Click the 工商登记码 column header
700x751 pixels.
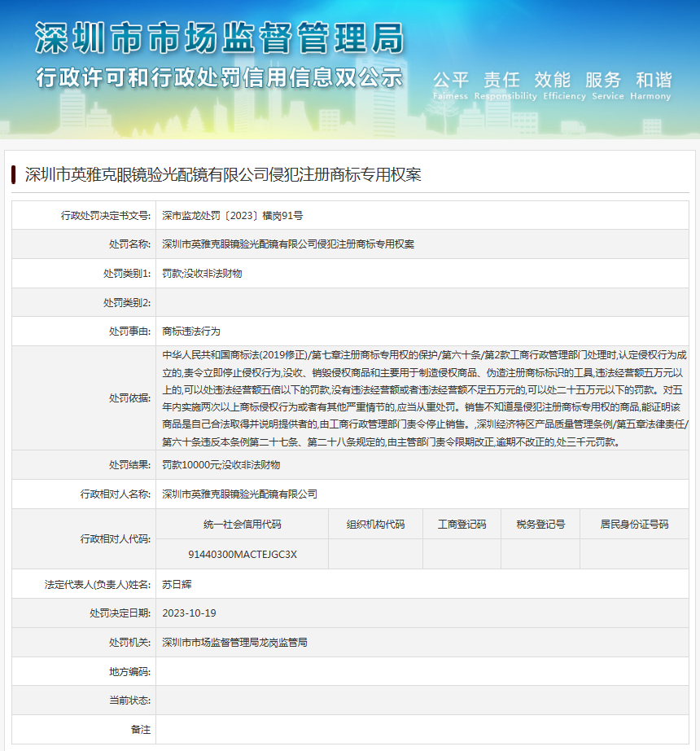tap(462, 525)
